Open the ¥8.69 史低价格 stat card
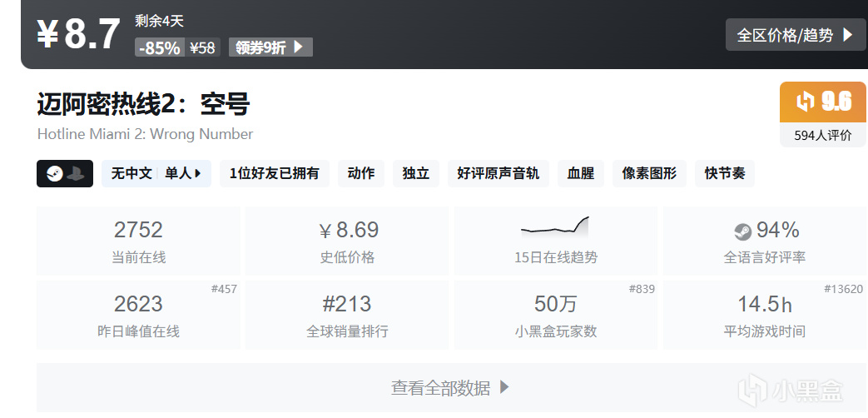The width and height of the screenshot is (868, 418). (x=347, y=241)
